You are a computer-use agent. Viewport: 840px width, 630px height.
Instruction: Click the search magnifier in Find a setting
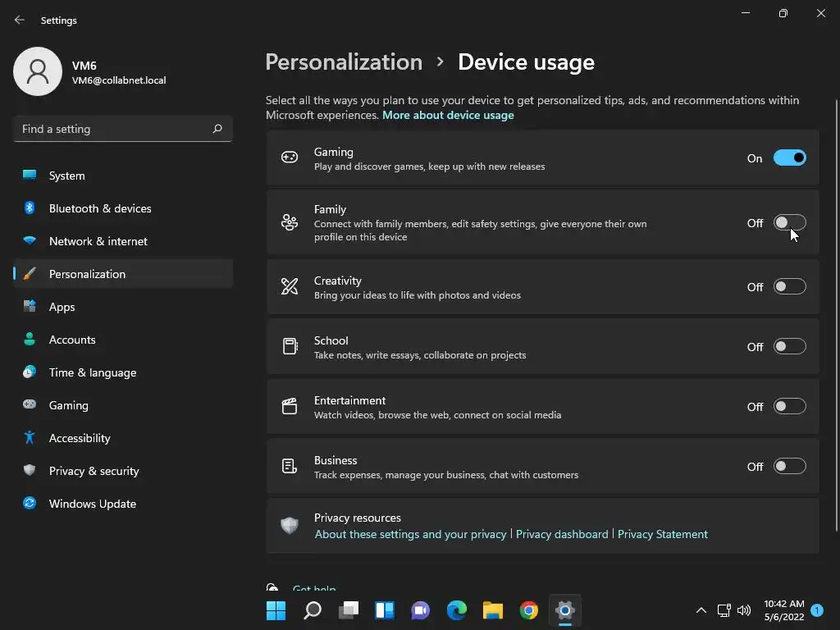coord(217,129)
